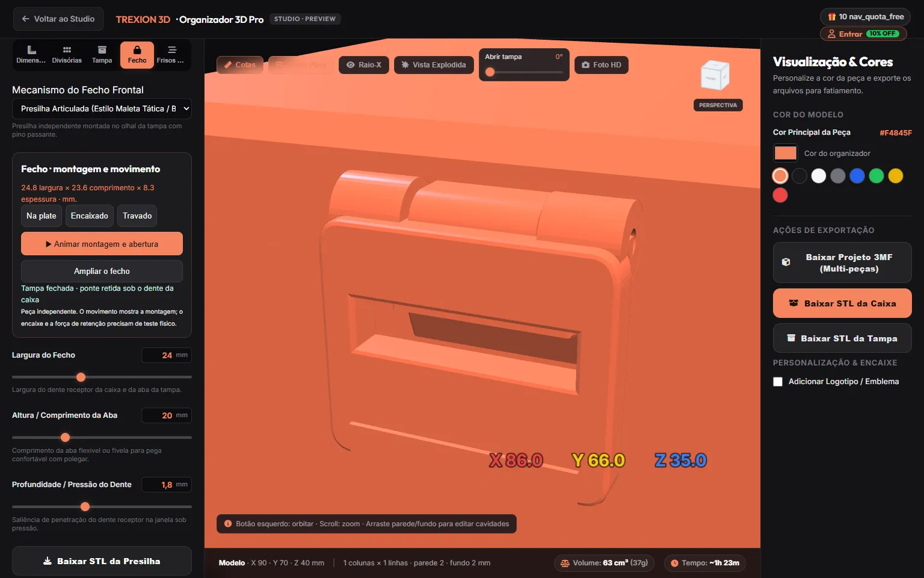Click the camera icon for Foto HD
The height and width of the screenshot is (578, 924).
tap(585, 65)
